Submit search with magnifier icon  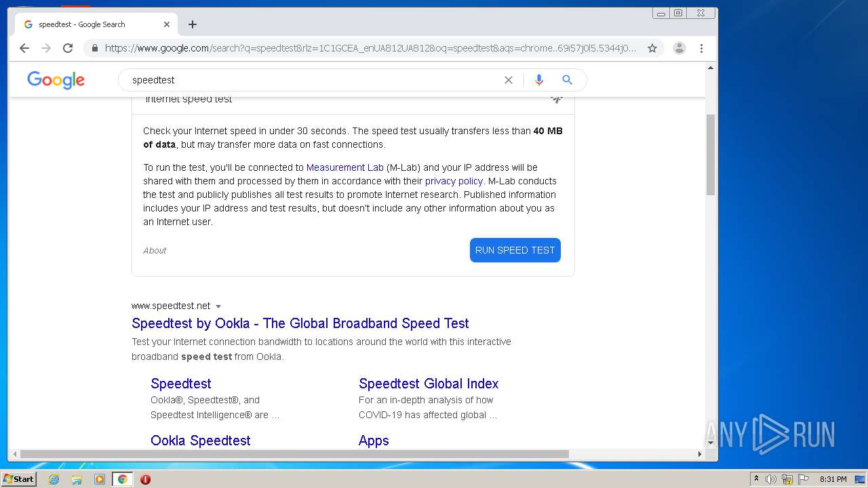coord(568,80)
